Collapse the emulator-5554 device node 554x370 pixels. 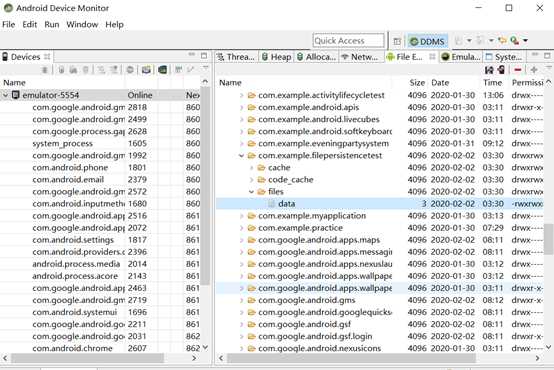pyautogui.click(x=5, y=95)
